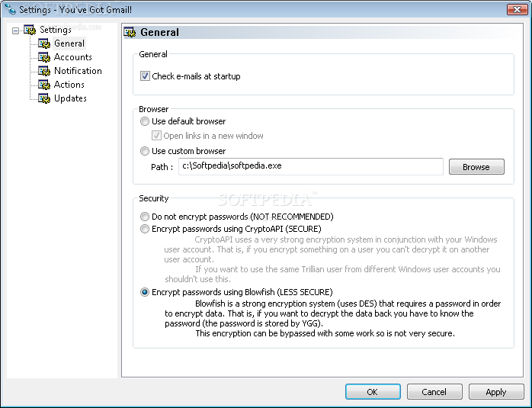Screen dimensions: 532x408
Task: Click the 'Security' group label
Action: 154,198
